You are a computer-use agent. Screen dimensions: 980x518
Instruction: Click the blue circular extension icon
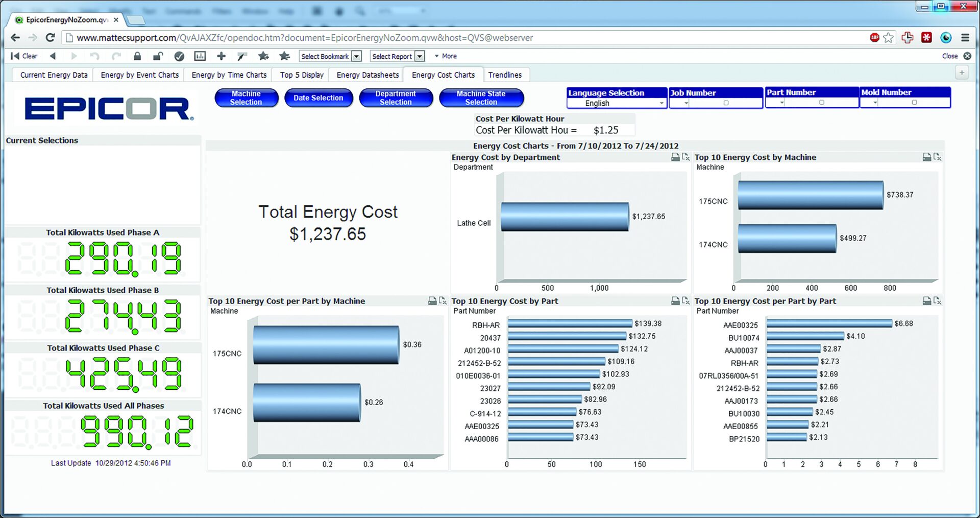coord(946,37)
